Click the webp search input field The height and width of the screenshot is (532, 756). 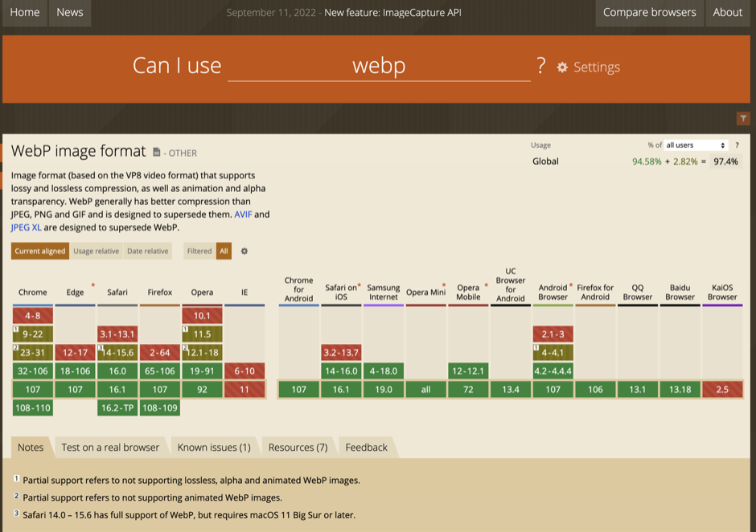(378, 68)
